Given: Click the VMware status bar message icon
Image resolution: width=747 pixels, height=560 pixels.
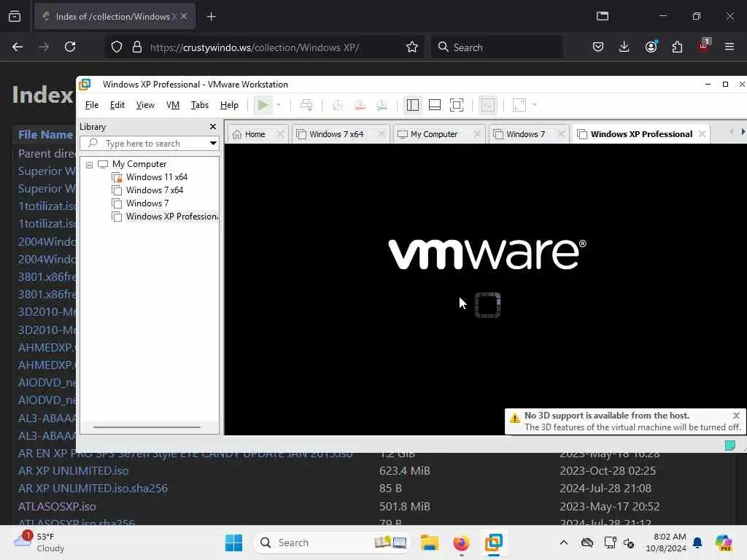Looking at the screenshot, I should pos(729,446).
